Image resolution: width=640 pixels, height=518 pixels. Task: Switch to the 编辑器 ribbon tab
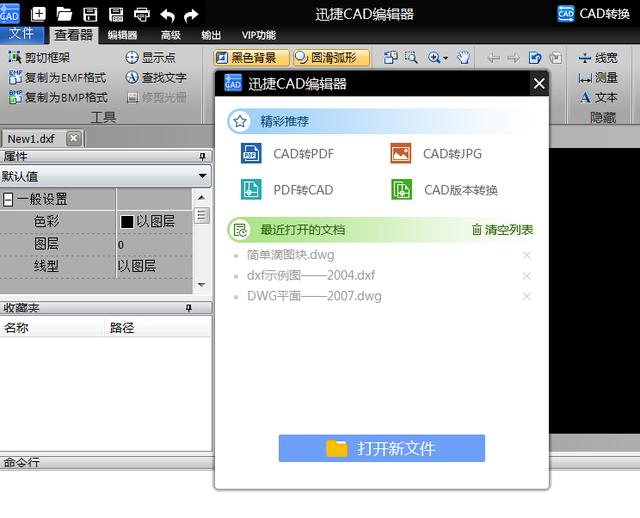coord(122,35)
